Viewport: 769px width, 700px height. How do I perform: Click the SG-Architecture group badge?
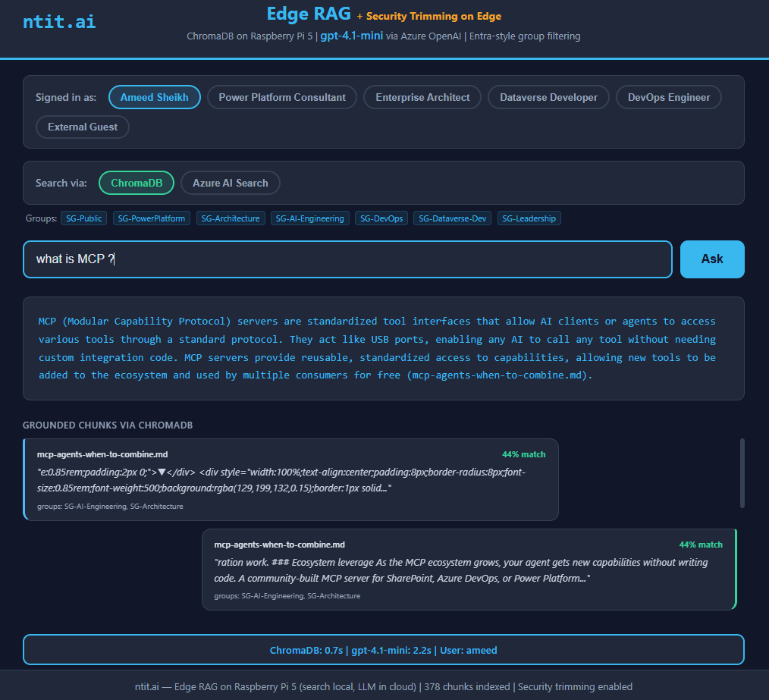click(231, 218)
